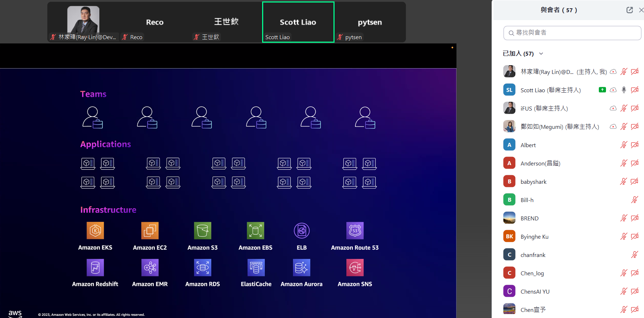Viewport: 644px width, 318px height.
Task: Pop out the participants panel
Action: (629, 10)
